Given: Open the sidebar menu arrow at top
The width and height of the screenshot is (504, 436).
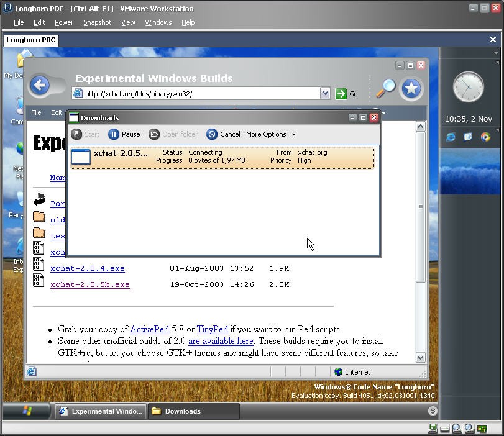Looking at the screenshot, I should coord(496,53).
